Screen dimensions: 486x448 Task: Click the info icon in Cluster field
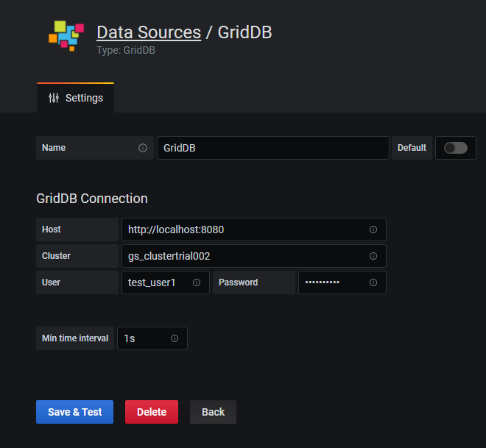373,256
